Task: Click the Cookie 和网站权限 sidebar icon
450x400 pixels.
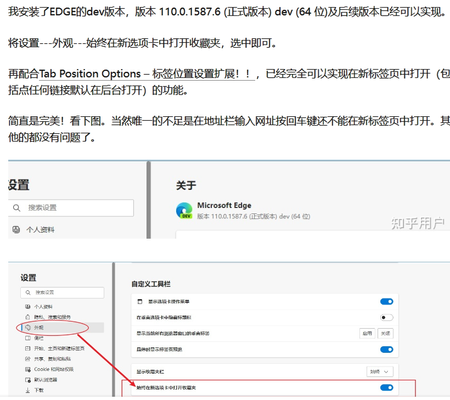Action: pos(28,369)
